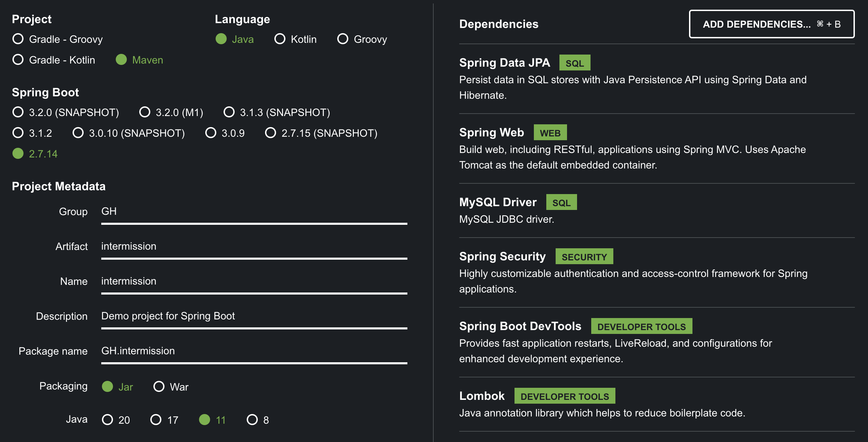Focus the Artifact text field

254,247
